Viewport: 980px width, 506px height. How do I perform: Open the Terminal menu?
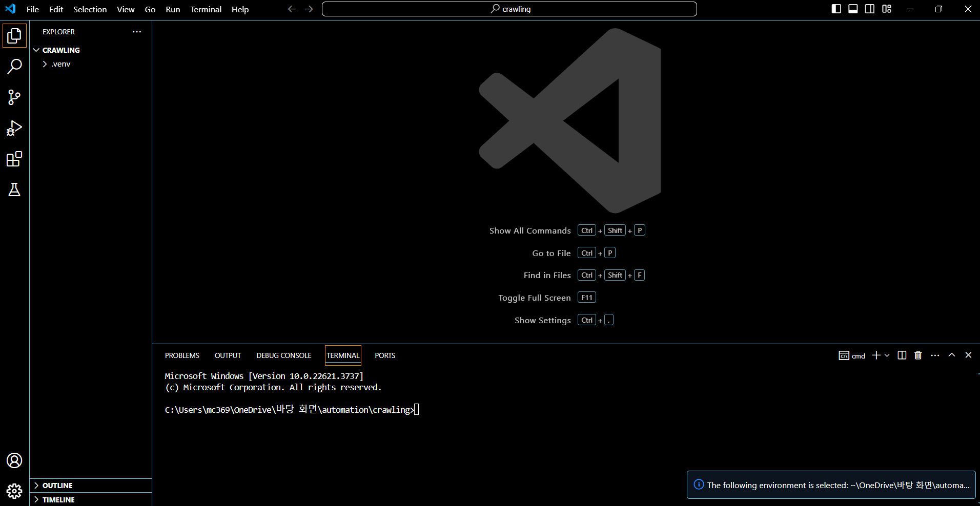click(206, 9)
